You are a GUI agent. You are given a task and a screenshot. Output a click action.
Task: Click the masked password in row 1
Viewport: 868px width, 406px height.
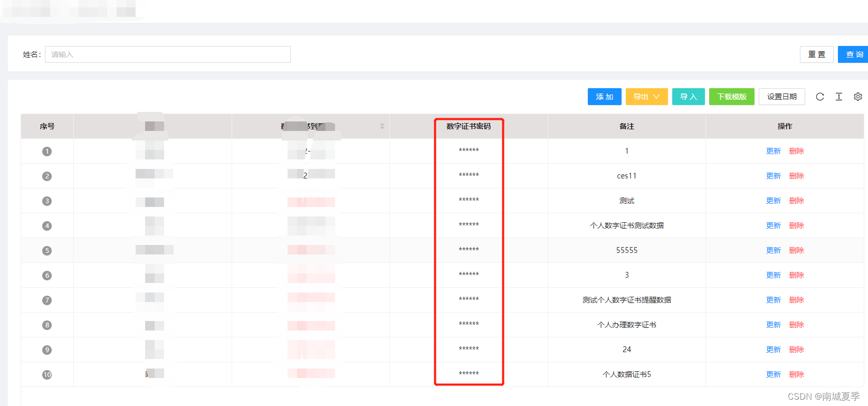[x=469, y=151]
